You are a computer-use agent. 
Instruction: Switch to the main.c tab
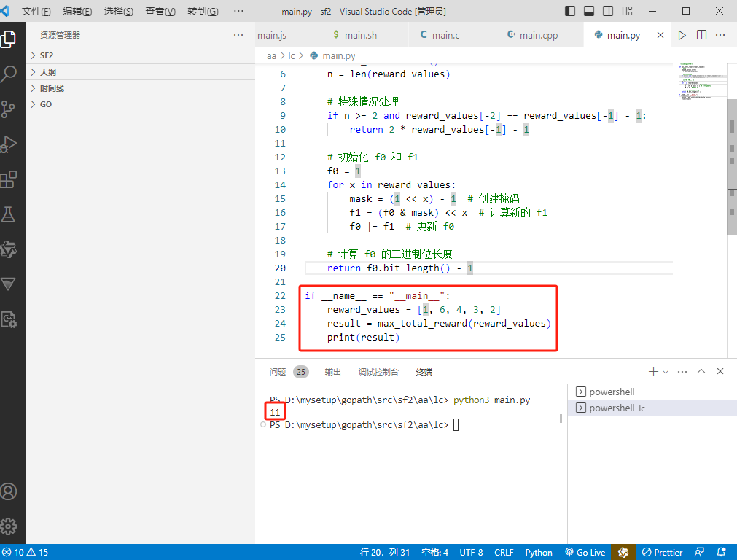(x=452, y=35)
